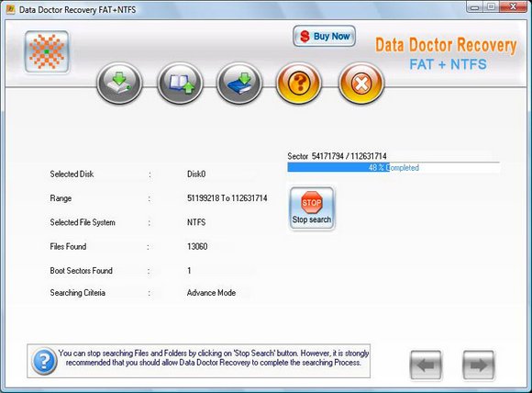Click the open book with upload arrow icon
The image size is (532, 393).
point(180,83)
